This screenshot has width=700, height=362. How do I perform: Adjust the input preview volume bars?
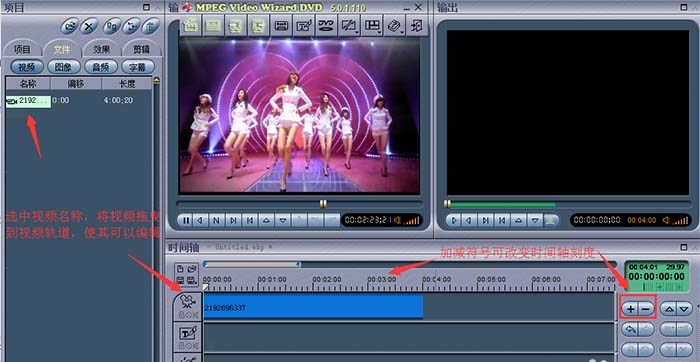pos(412,221)
